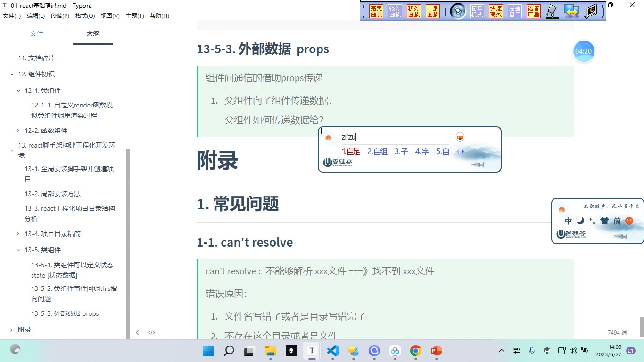
Task: Expand the 12-2. 函数组件 outline node
Action: (18, 131)
